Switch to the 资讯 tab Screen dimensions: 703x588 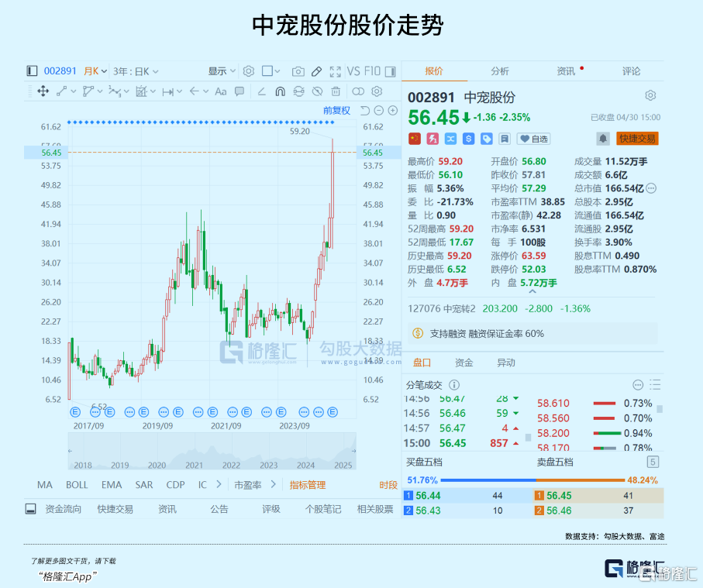point(566,70)
